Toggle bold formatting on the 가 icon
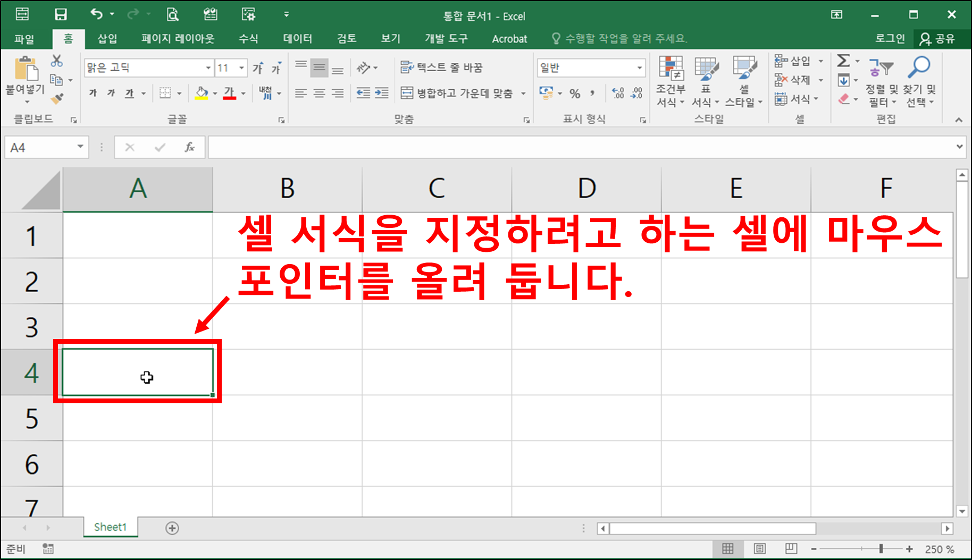 click(x=93, y=93)
